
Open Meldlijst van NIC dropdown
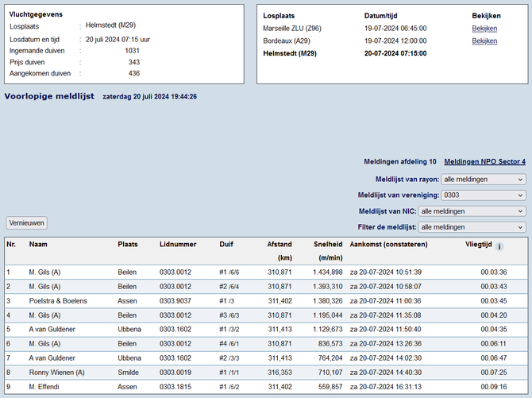tap(472, 211)
